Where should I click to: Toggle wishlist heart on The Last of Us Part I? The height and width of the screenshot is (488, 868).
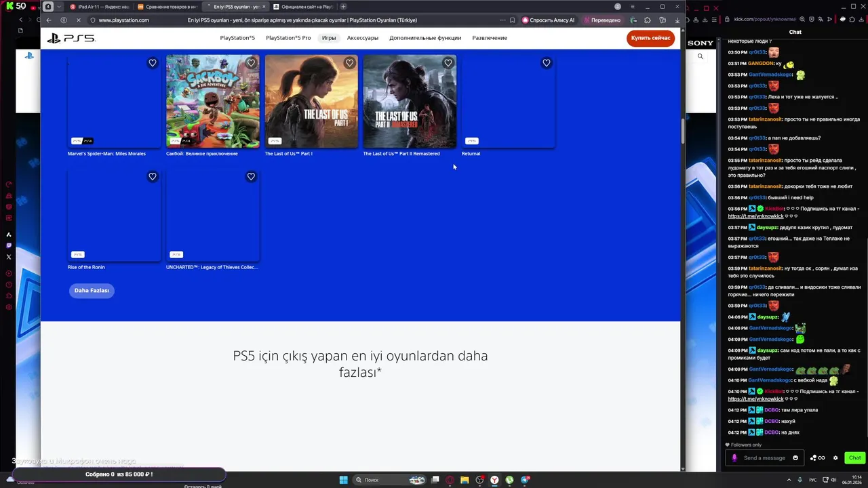point(349,63)
